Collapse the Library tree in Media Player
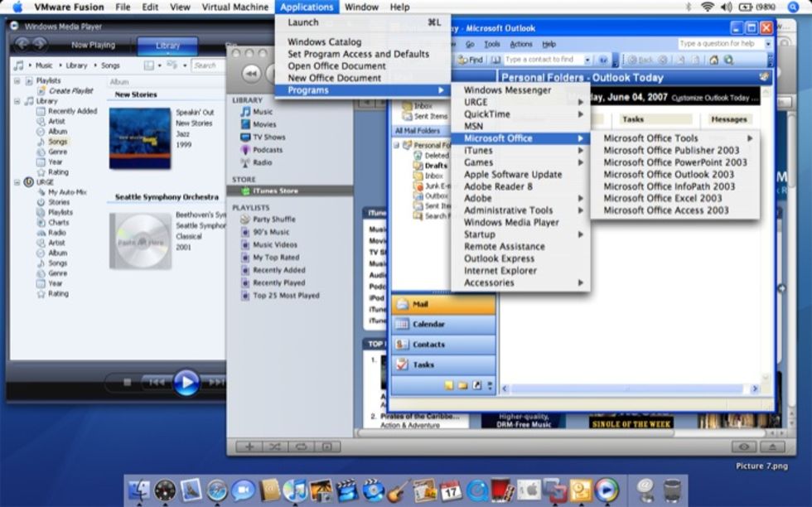Screen dimensions: 812x507 click(x=17, y=101)
